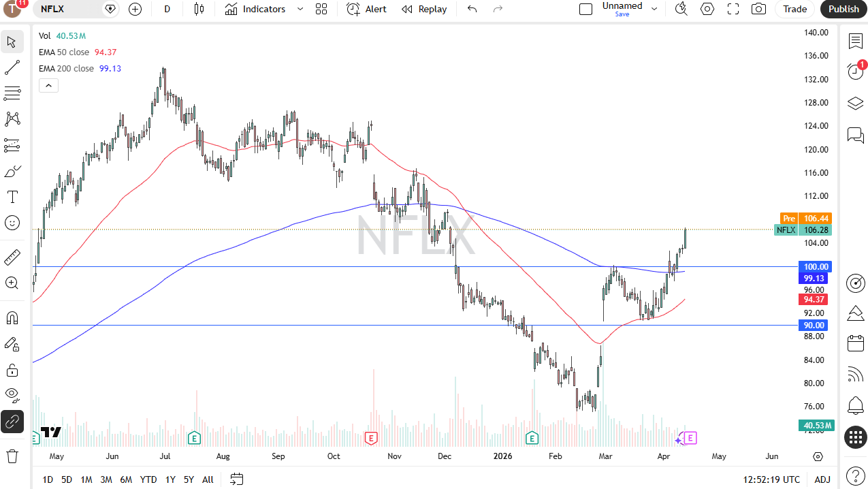
Task: Select the 1D date range
Action: (48, 479)
